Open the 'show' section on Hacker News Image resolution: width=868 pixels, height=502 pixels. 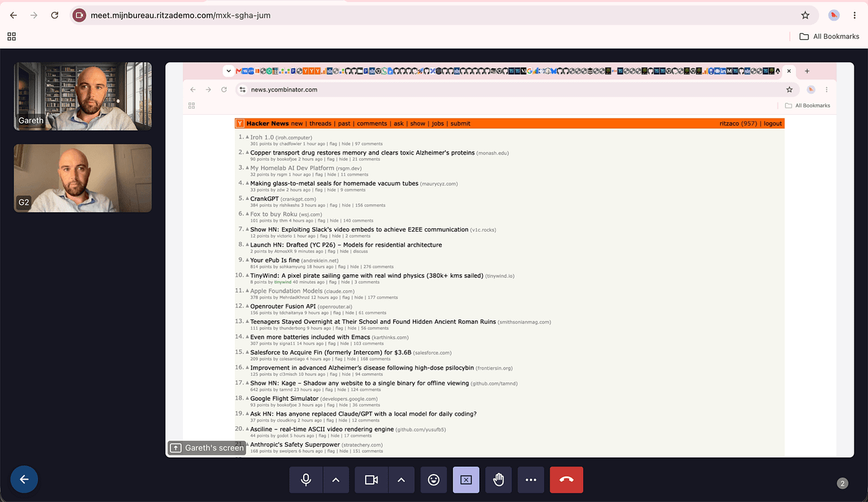point(418,123)
